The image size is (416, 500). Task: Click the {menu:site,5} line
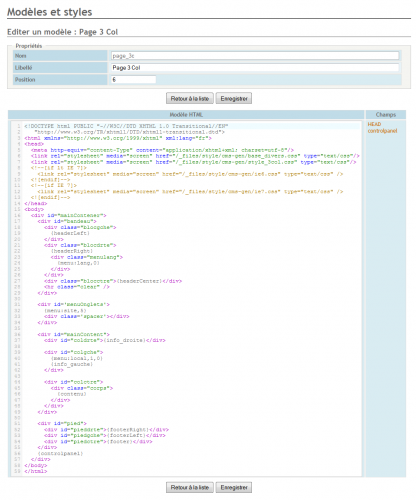pyautogui.click(x=65, y=310)
